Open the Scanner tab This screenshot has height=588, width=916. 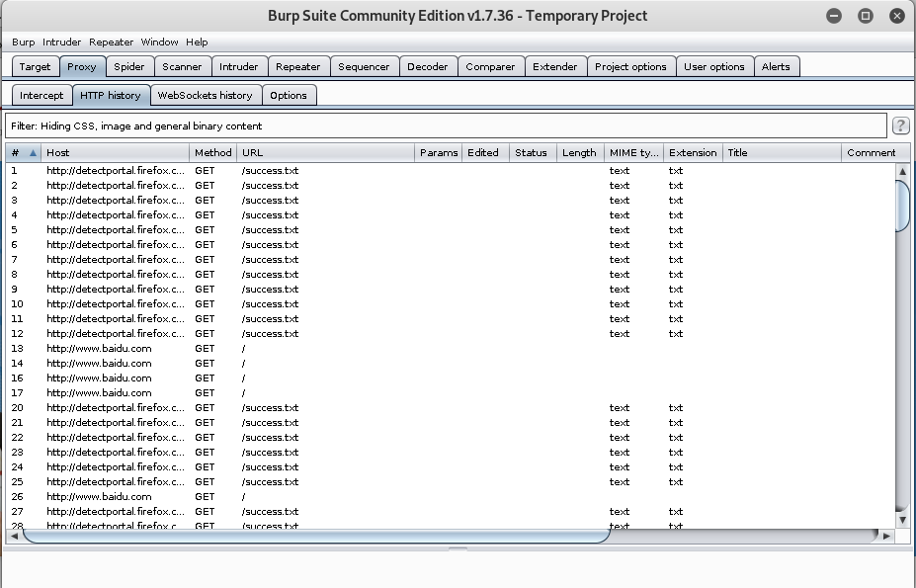tap(182, 66)
